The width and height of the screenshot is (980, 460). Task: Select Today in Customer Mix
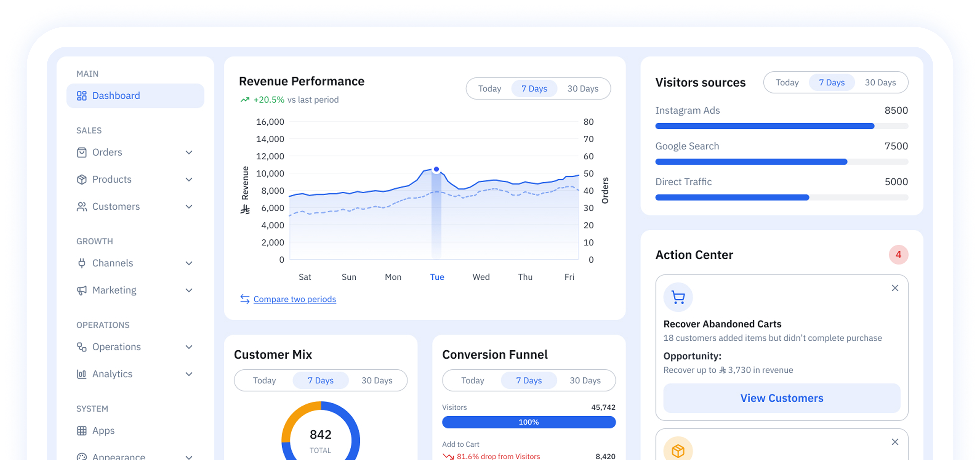264,380
